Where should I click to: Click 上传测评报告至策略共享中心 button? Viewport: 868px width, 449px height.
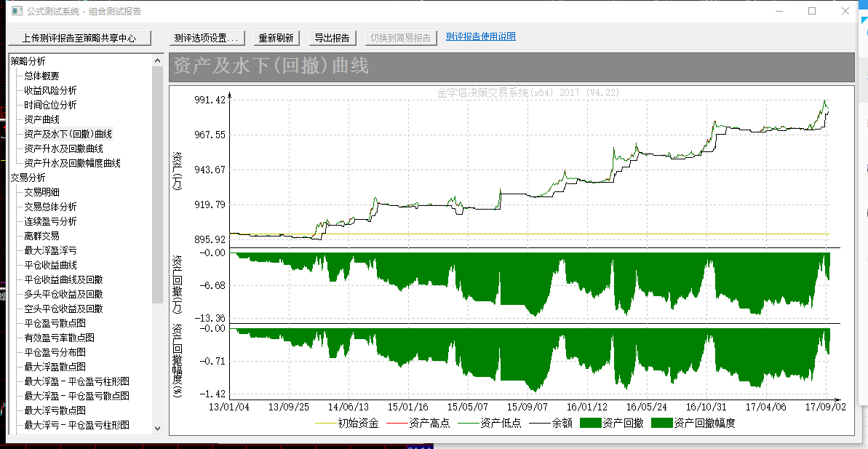click(79, 38)
